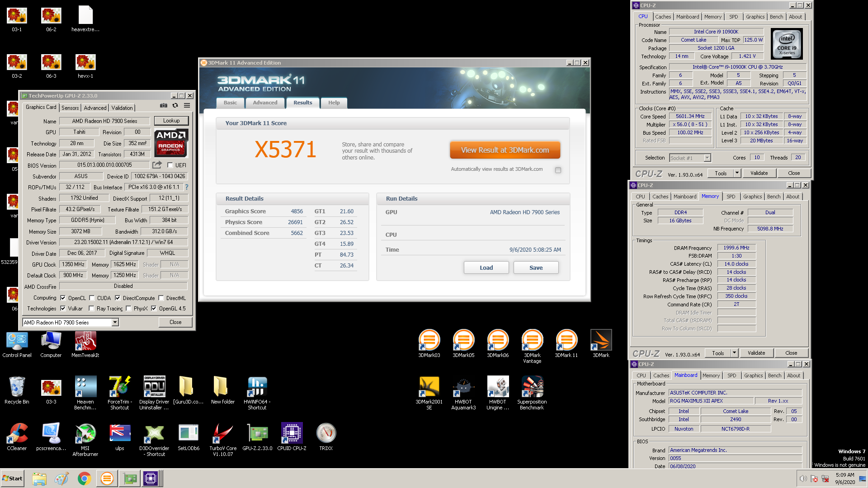Click the Start button
868x488 pixels.
pyautogui.click(x=12, y=479)
